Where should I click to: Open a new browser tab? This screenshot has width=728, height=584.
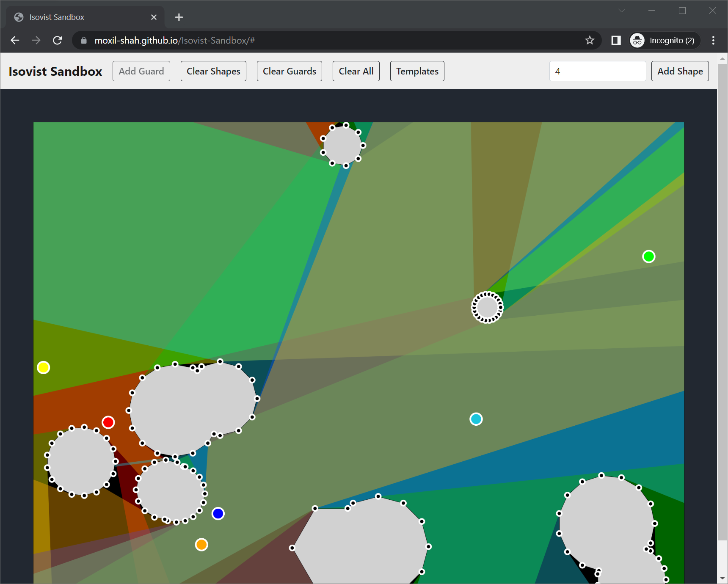tap(179, 17)
